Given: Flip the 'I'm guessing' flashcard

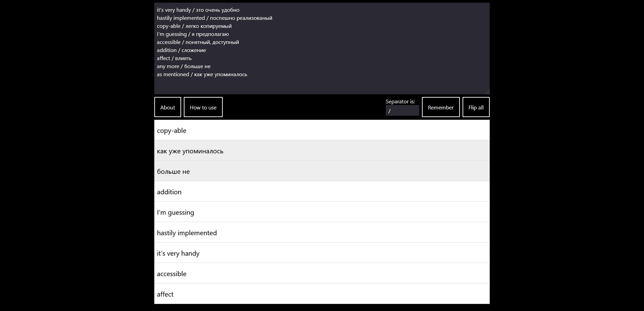Looking at the screenshot, I should (321, 212).
